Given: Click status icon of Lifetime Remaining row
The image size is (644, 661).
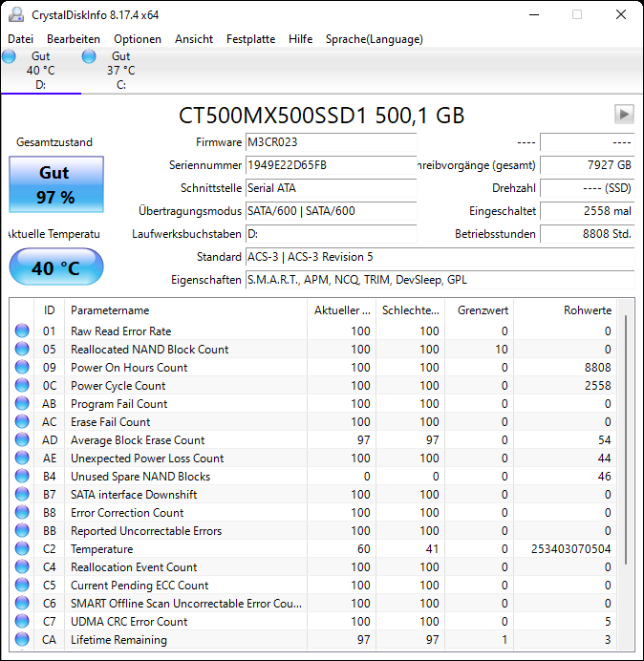Looking at the screenshot, I should coord(22,639).
